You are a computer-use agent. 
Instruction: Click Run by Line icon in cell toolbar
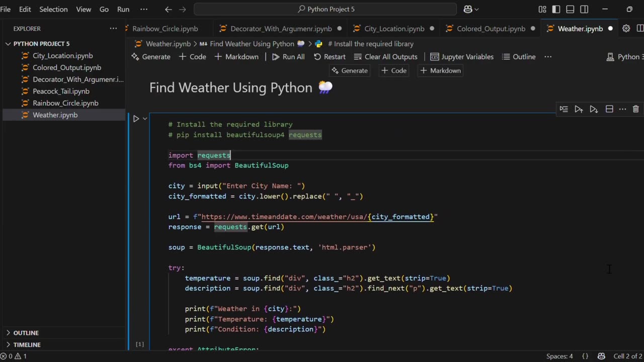pos(563,109)
